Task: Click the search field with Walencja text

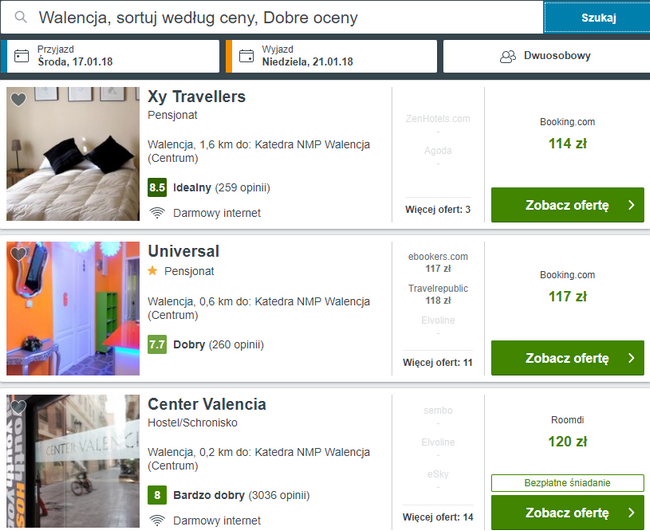Action: 272,17
